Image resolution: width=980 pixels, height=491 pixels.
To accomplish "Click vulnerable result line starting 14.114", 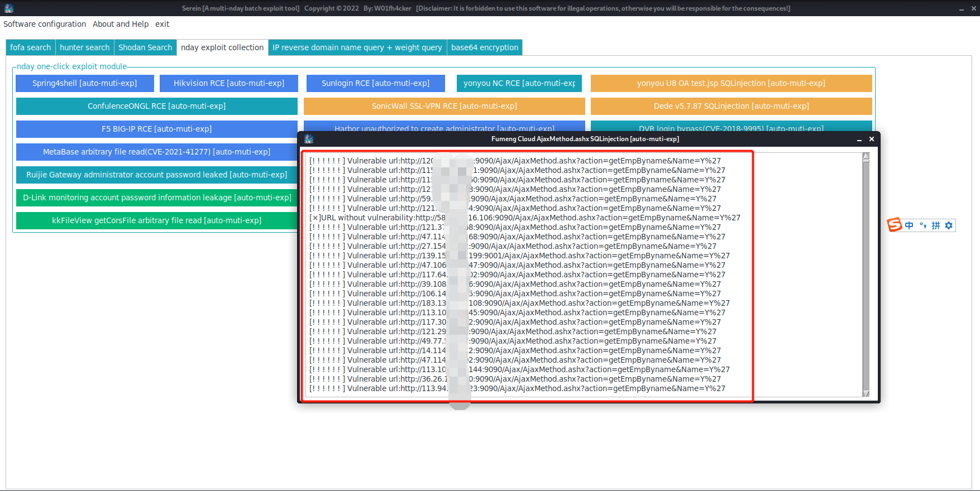I will click(515, 350).
